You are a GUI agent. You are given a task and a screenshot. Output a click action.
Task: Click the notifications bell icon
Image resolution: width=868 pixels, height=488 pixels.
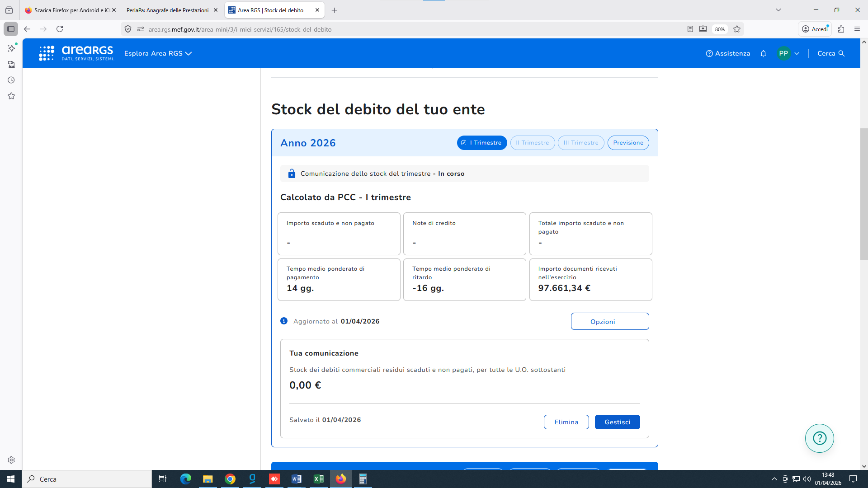(763, 53)
